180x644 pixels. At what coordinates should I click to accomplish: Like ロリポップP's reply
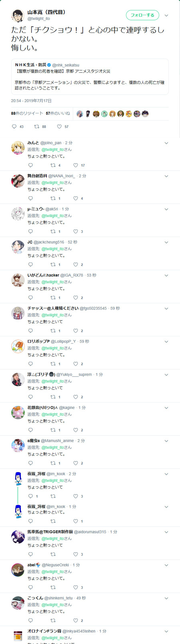pos(76,364)
